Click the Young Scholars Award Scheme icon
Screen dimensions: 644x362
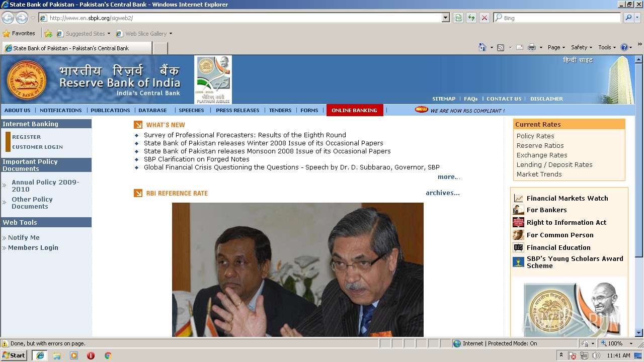click(x=518, y=262)
